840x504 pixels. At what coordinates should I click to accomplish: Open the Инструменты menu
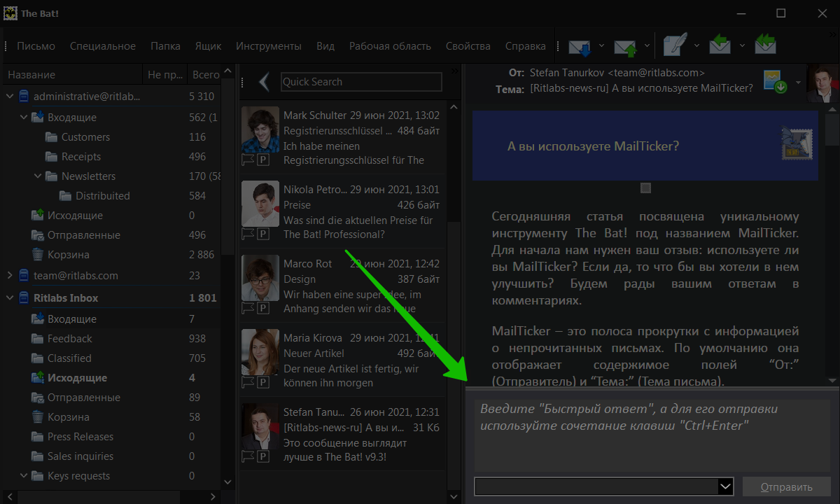[269, 46]
